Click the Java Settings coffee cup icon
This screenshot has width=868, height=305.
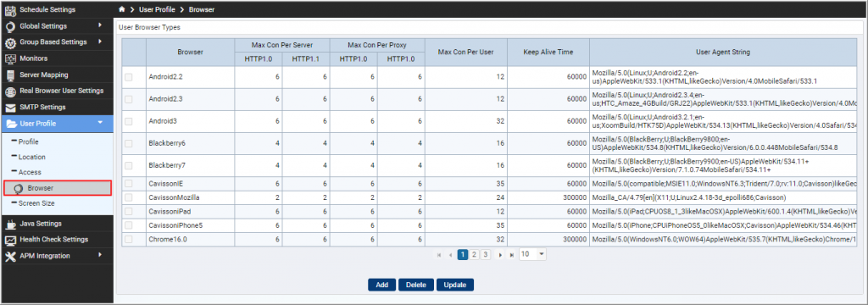click(10, 224)
